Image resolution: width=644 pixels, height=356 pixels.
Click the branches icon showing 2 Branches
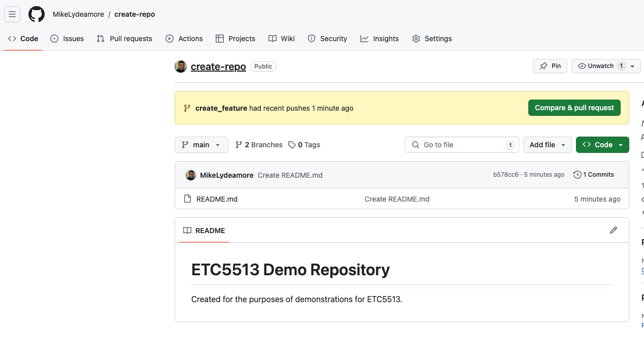click(x=239, y=145)
